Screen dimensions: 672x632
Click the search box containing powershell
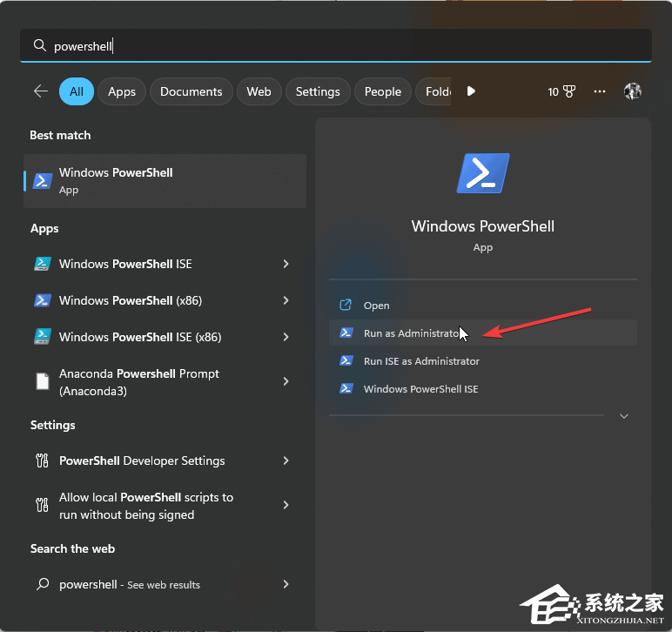tap(336, 45)
